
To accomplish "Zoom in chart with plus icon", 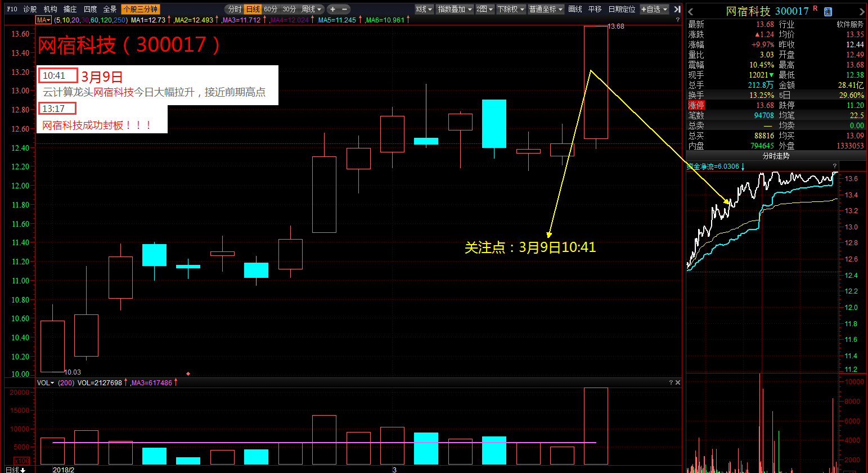I will point(332,9).
